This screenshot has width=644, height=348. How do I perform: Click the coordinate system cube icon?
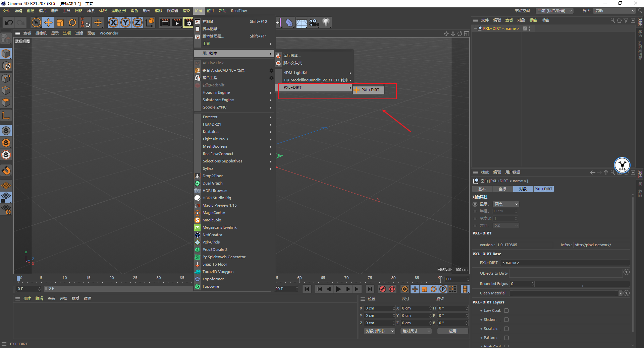(150, 22)
